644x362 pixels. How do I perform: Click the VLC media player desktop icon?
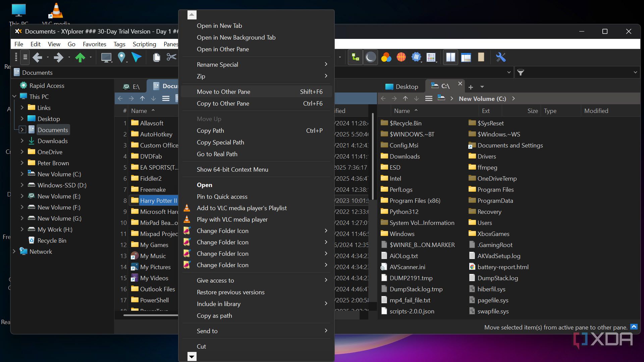pyautogui.click(x=56, y=14)
